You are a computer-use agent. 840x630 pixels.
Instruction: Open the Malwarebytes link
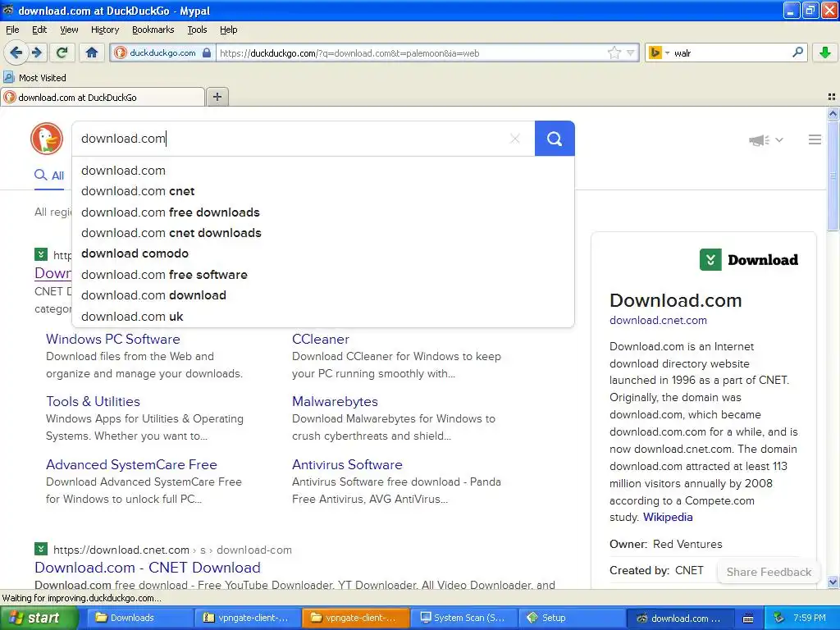pyautogui.click(x=335, y=401)
